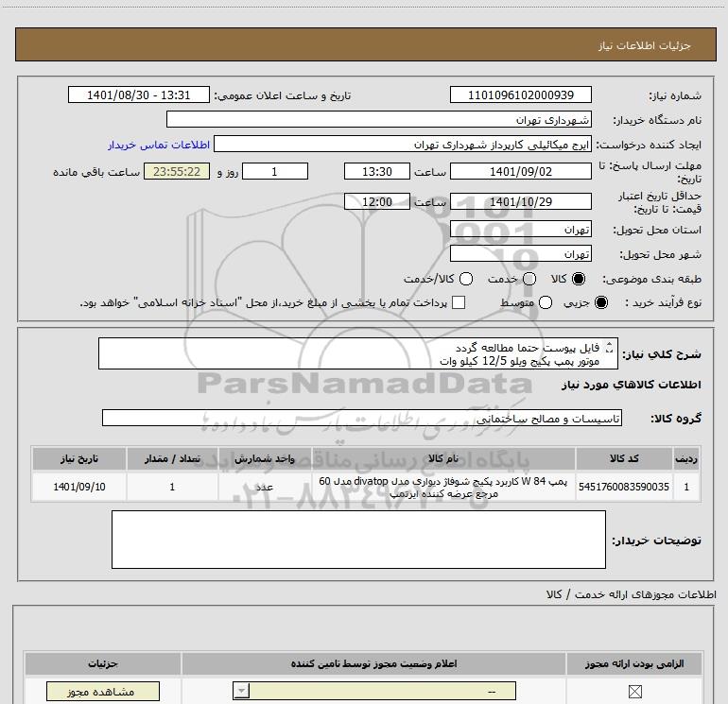
Task: Click the نام کالا column header
Action: [442, 458]
